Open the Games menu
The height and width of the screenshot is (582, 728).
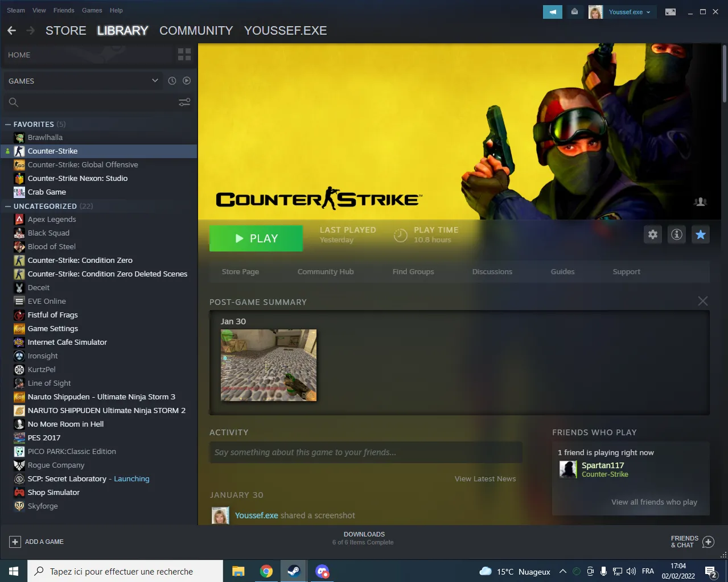click(x=92, y=10)
